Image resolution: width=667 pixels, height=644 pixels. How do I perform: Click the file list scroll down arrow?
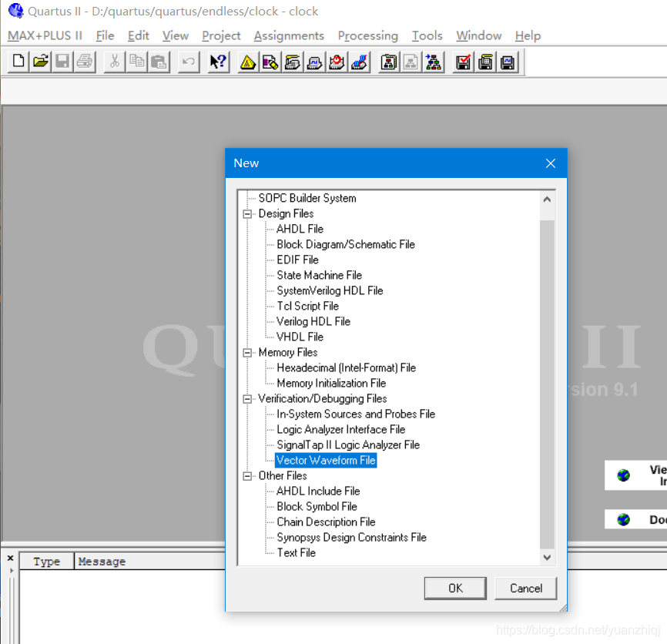[547, 557]
